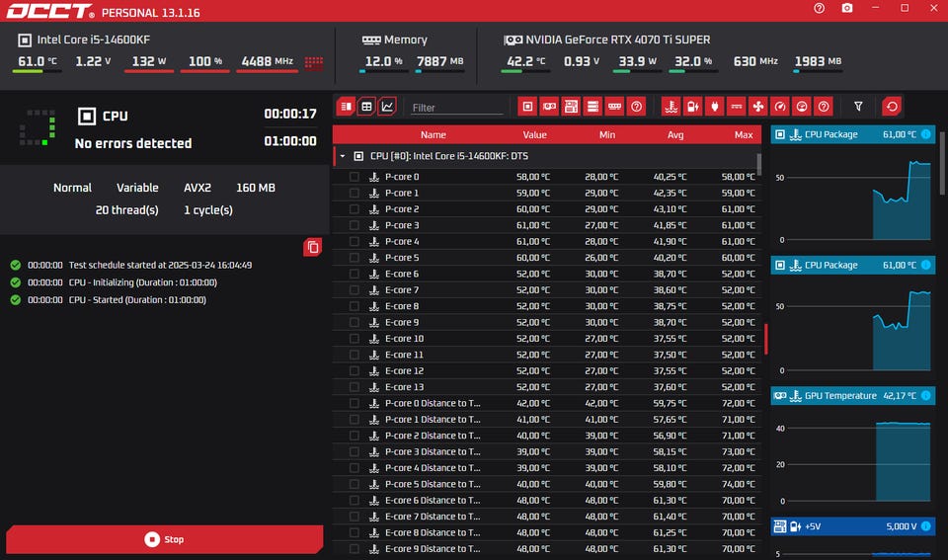Open the red per-core usage grid icon
Image resolution: width=948 pixels, height=560 pixels.
click(x=314, y=62)
